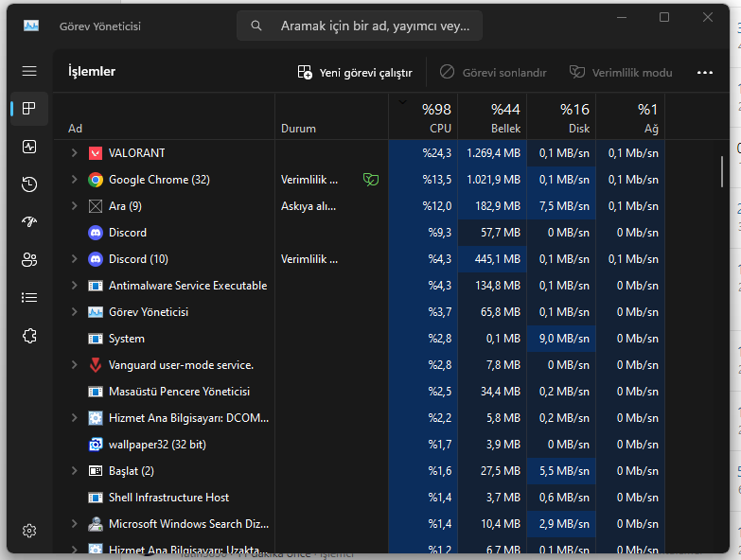This screenshot has height=560, width=741.
Task: Click Ara disk value 7,5 MB/sn
Action: click(564, 206)
